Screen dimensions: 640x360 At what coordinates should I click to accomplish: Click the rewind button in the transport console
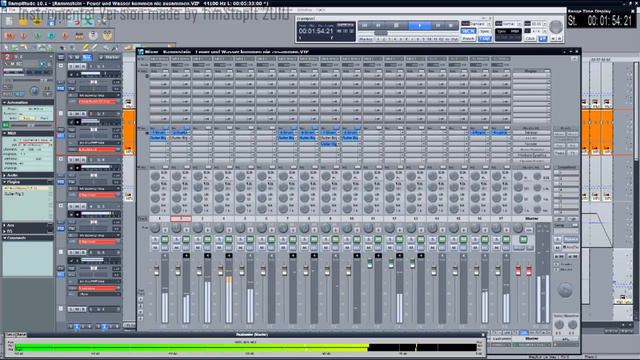point(378,26)
